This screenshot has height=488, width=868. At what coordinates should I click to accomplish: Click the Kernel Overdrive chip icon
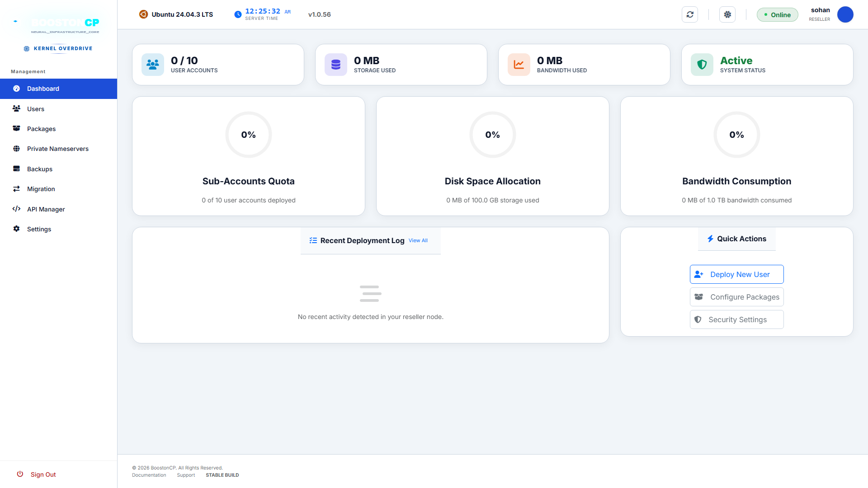[27, 49]
